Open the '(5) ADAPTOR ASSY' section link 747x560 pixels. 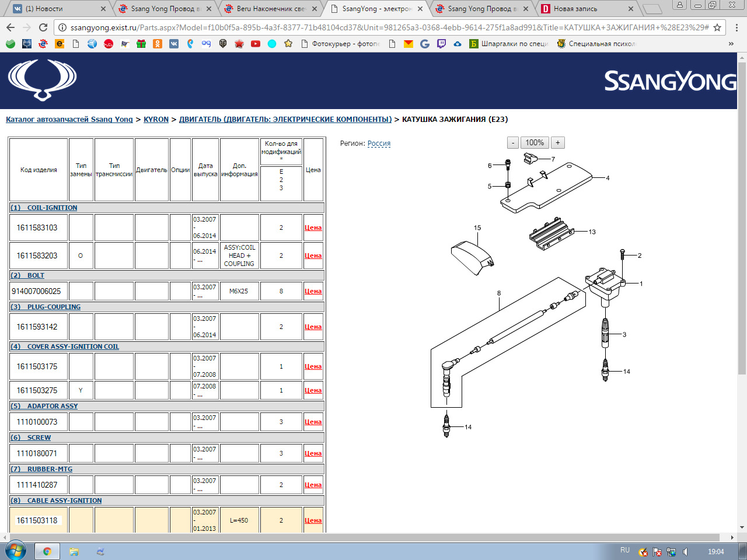tap(44, 406)
